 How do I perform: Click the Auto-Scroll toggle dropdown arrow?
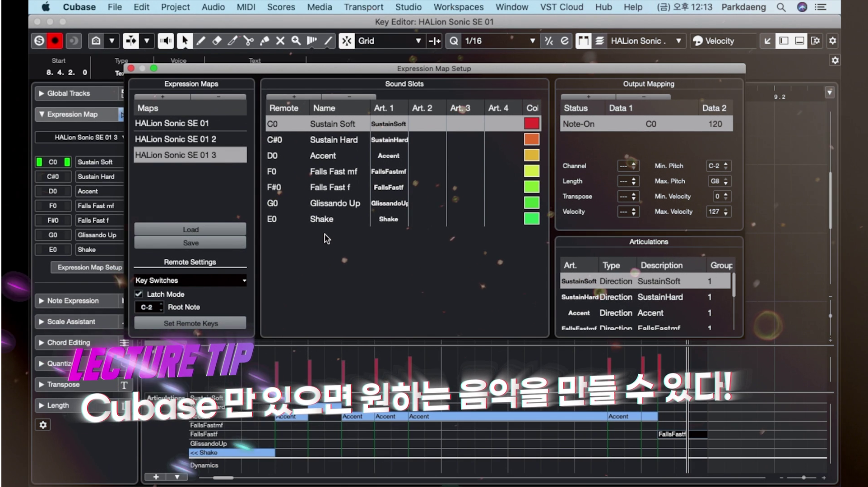click(147, 41)
